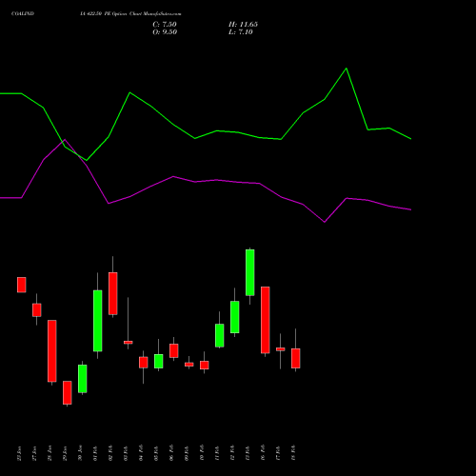
Task: Select the 16 Feb date label
Action: click(263, 453)
